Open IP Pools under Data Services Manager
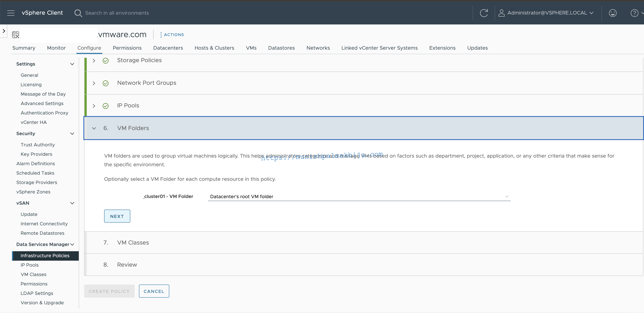Image resolution: width=644 pixels, height=313 pixels. pos(30,265)
